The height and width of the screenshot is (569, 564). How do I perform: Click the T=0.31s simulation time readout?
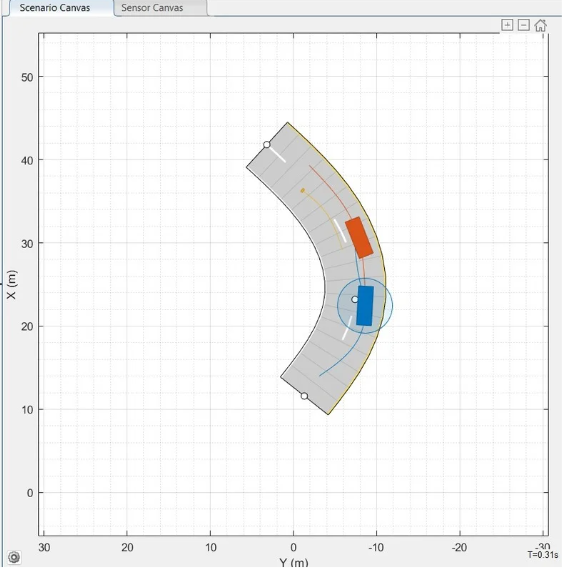543,555
